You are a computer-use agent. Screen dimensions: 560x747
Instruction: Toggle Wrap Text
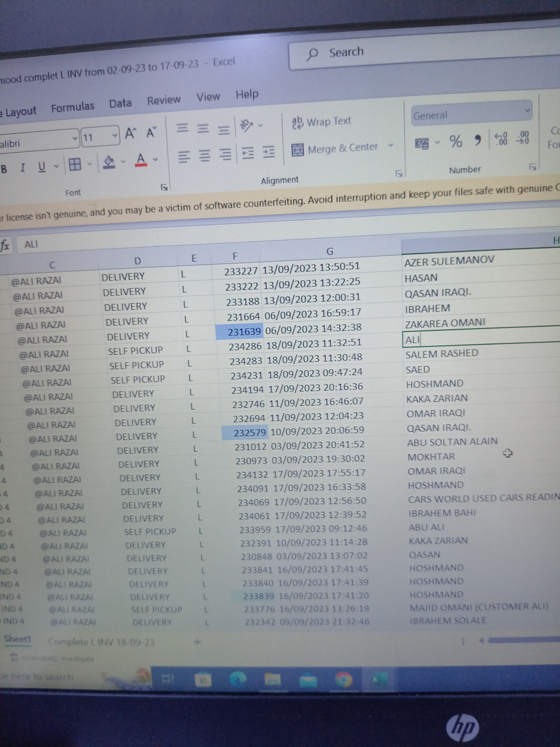[321, 122]
